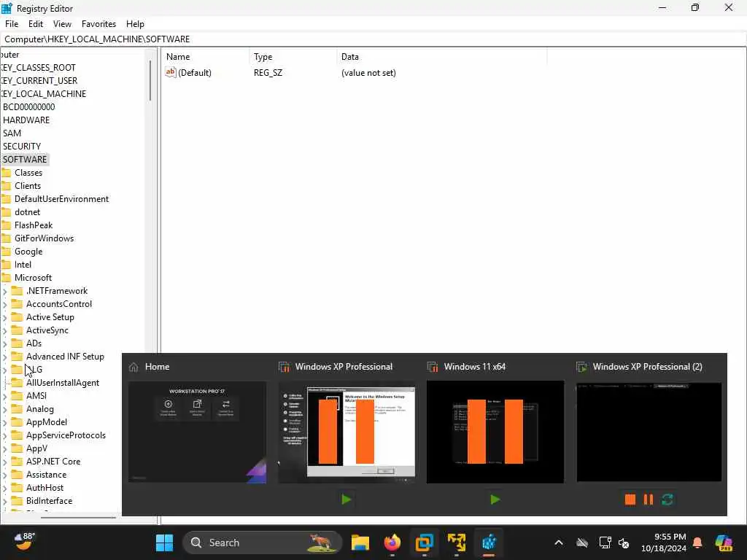747x560 pixels.
Task: Select the (Default) value string icon
Action: click(x=171, y=72)
